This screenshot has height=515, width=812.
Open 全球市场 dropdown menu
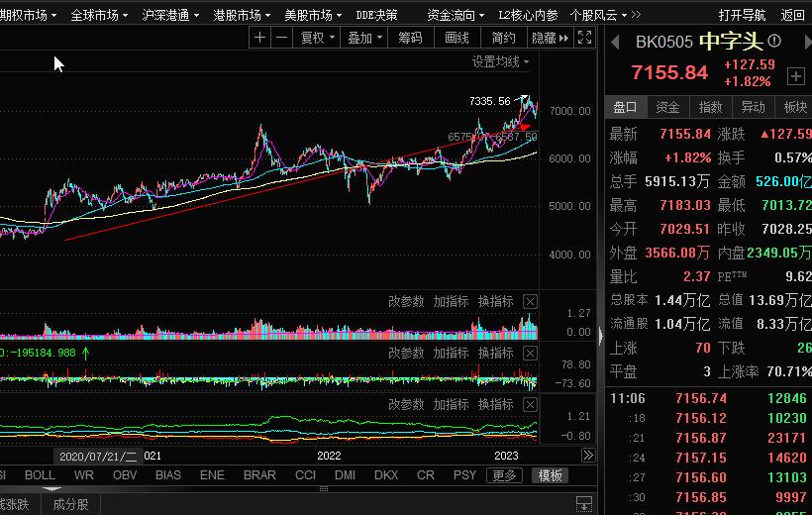99,16
